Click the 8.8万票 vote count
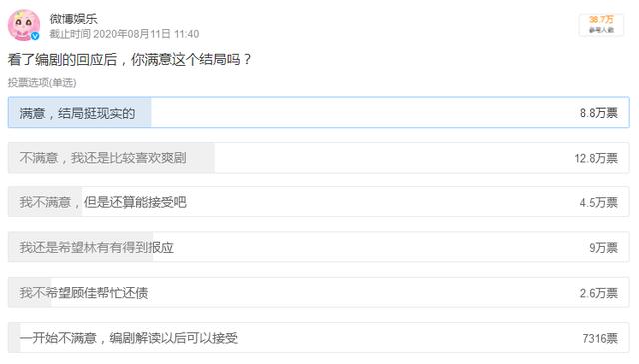639x364 pixels. point(599,113)
